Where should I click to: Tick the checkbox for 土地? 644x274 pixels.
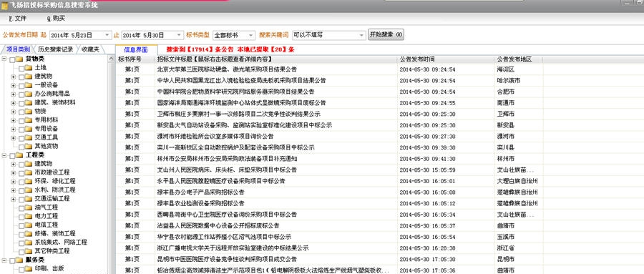tap(21, 68)
